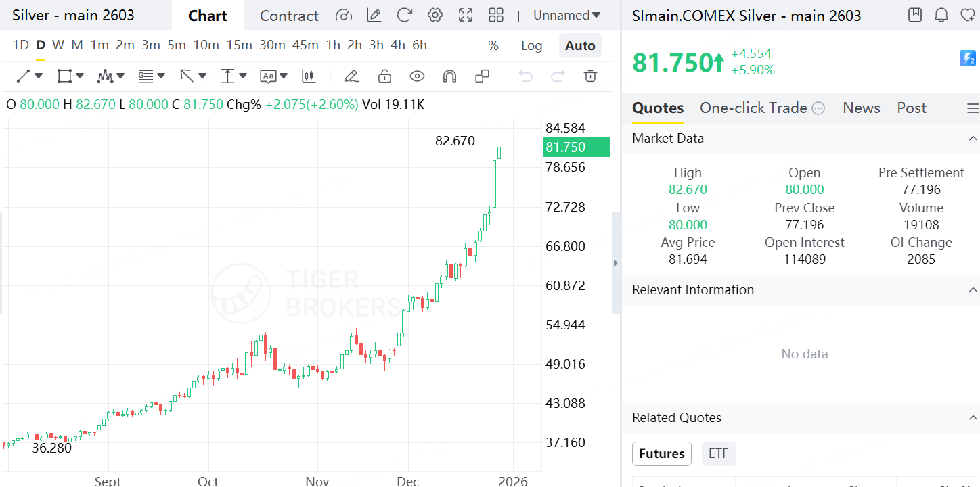Image resolution: width=980 pixels, height=487 pixels.
Task: Select the ETF related quotes tab
Action: click(x=718, y=454)
